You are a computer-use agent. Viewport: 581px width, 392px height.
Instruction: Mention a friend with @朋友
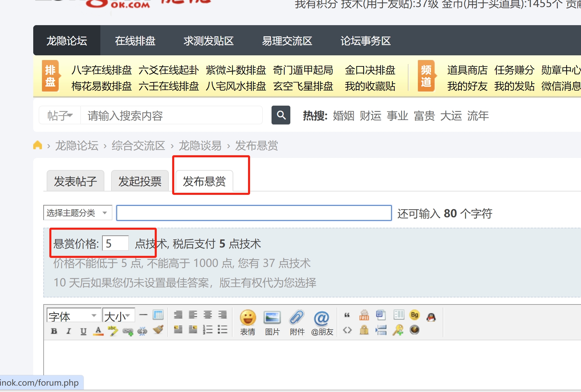322,322
